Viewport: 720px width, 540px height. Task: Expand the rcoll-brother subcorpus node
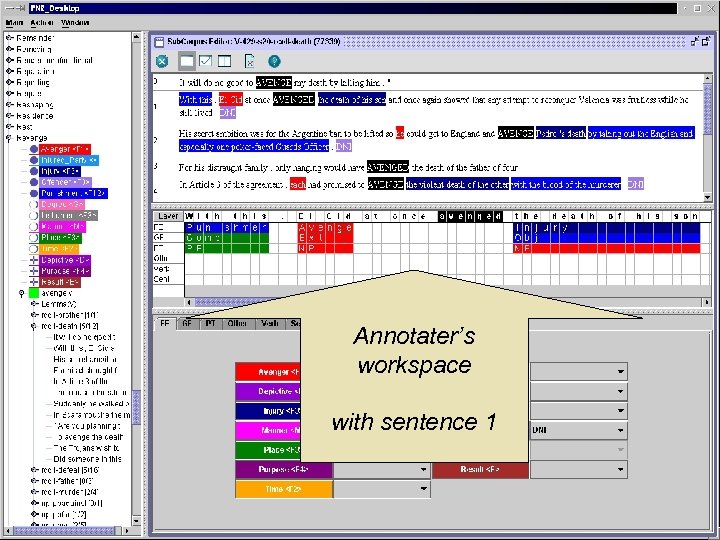pyautogui.click(x=34, y=315)
